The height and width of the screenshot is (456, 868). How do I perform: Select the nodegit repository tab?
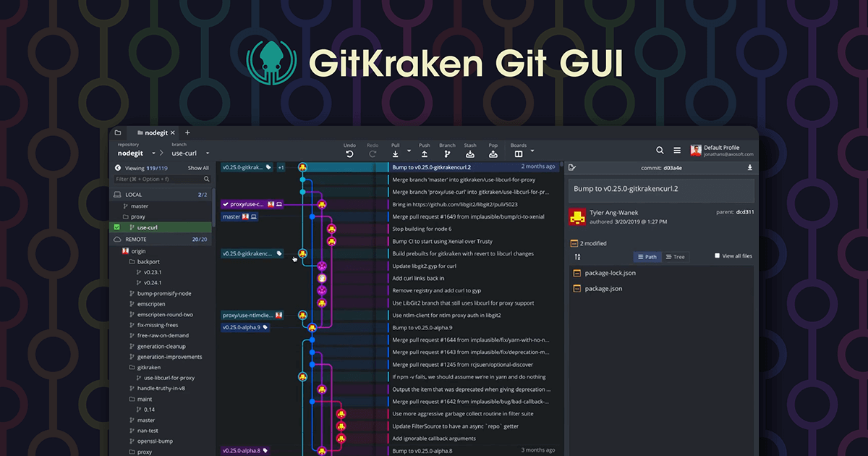click(156, 132)
